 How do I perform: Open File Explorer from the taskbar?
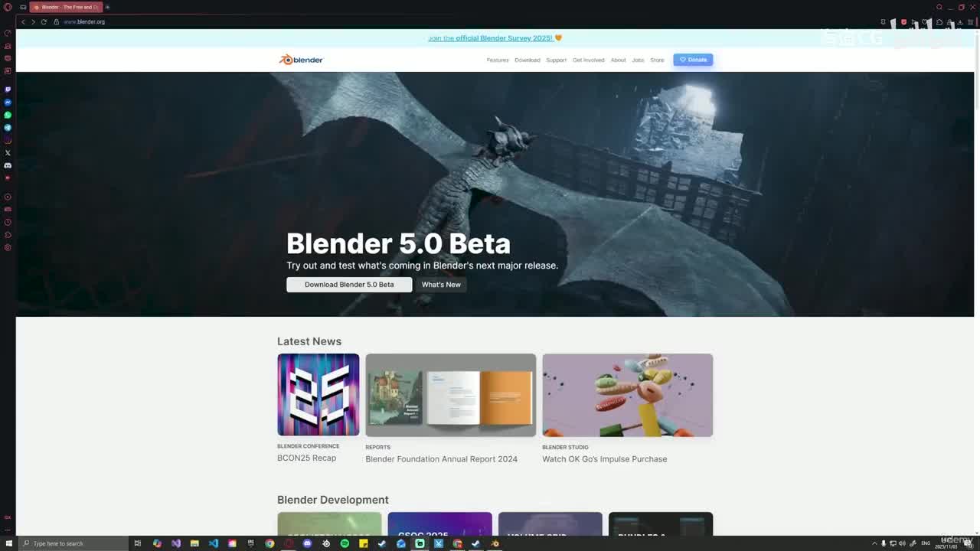(194, 543)
